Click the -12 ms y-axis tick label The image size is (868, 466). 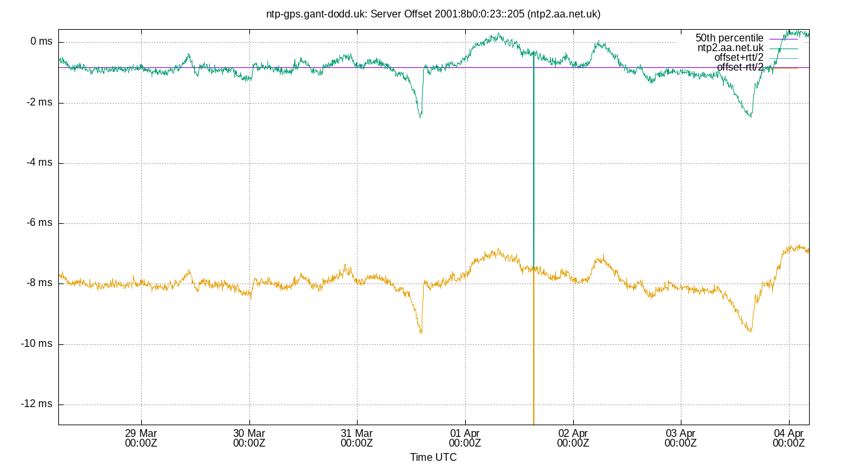[36, 403]
